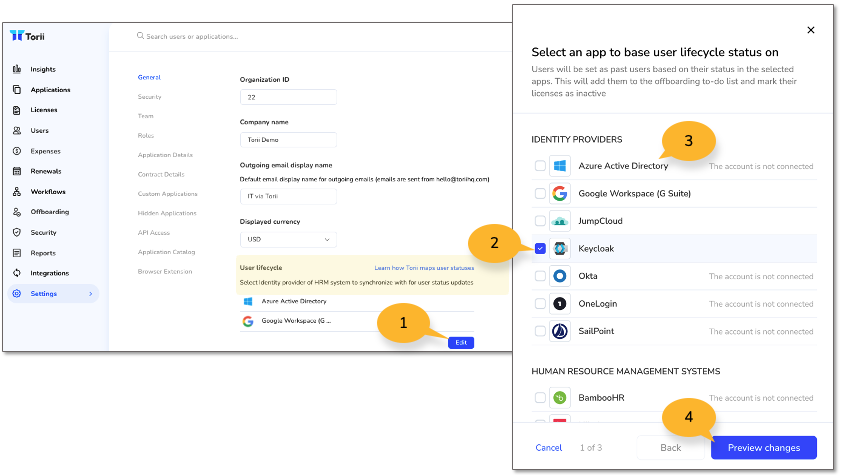Open the Custom Applications settings tab
The height and width of the screenshot is (475, 841).
pos(167,194)
